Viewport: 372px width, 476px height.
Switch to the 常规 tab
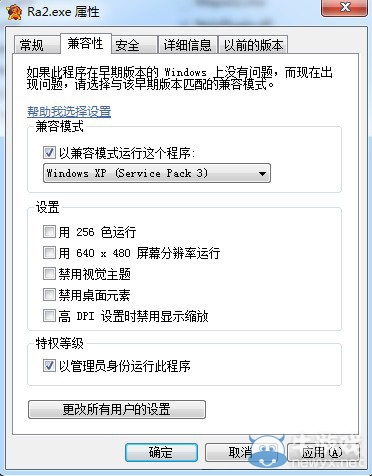[x=36, y=45]
